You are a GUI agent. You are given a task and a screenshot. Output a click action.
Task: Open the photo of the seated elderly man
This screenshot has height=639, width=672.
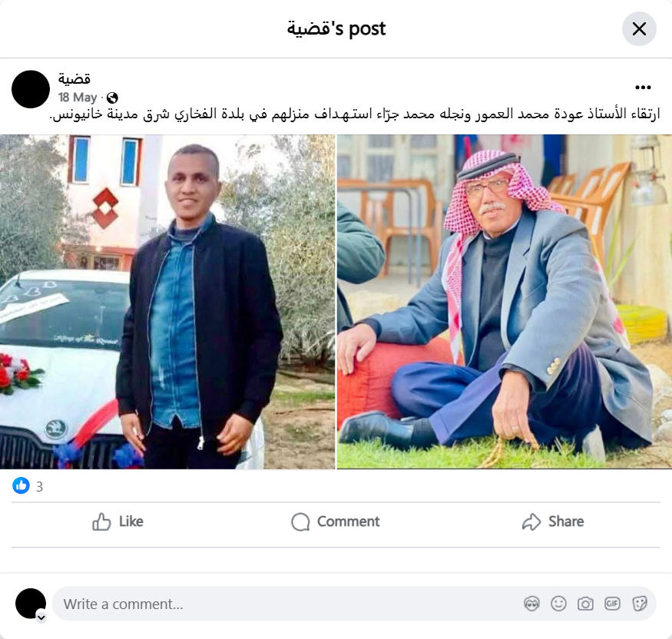point(505,302)
